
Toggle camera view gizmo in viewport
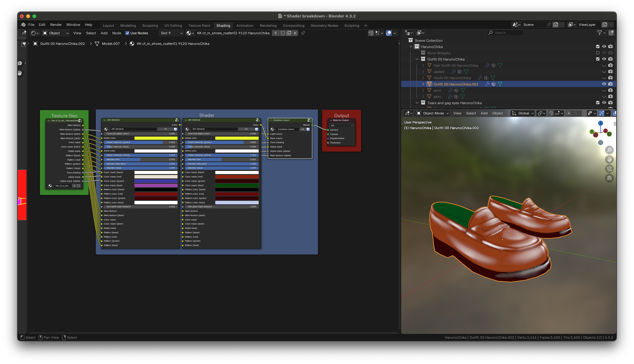[609, 169]
